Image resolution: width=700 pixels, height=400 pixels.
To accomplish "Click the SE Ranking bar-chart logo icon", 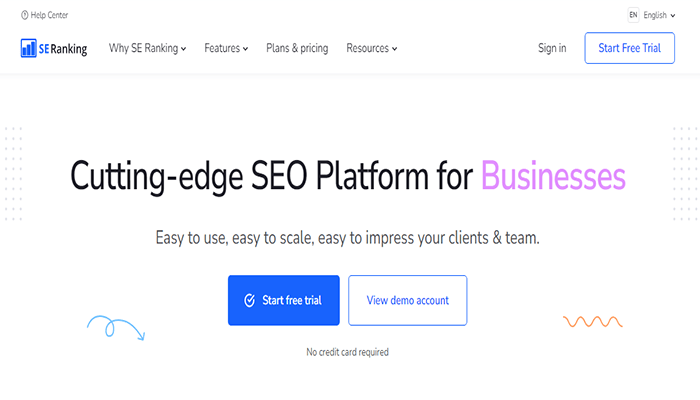I will tap(28, 48).
